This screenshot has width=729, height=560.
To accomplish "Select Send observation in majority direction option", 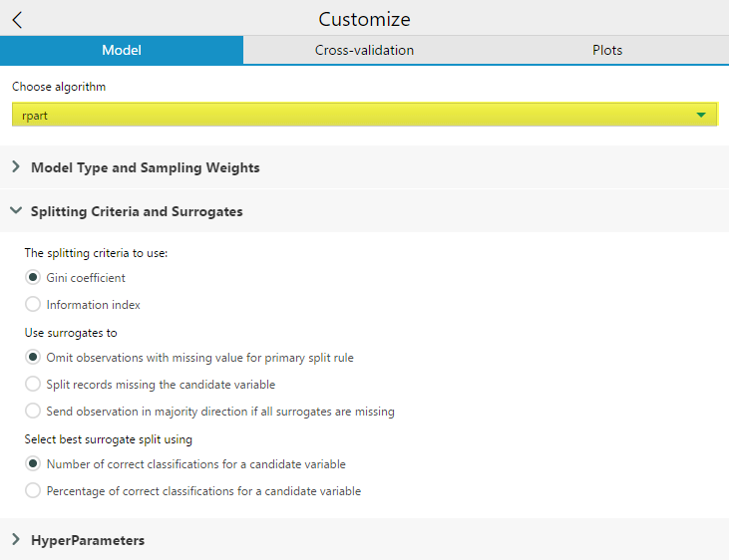I will 34,412.
